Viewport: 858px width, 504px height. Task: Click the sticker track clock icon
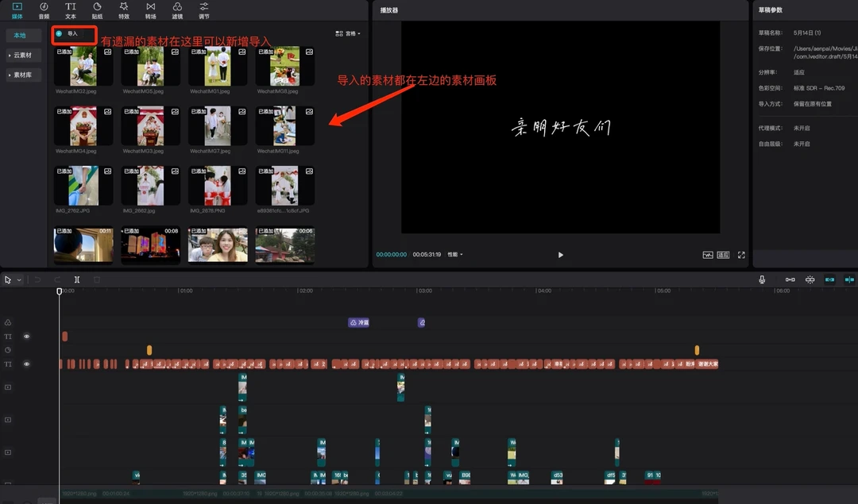pyautogui.click(x=8, y=350)
